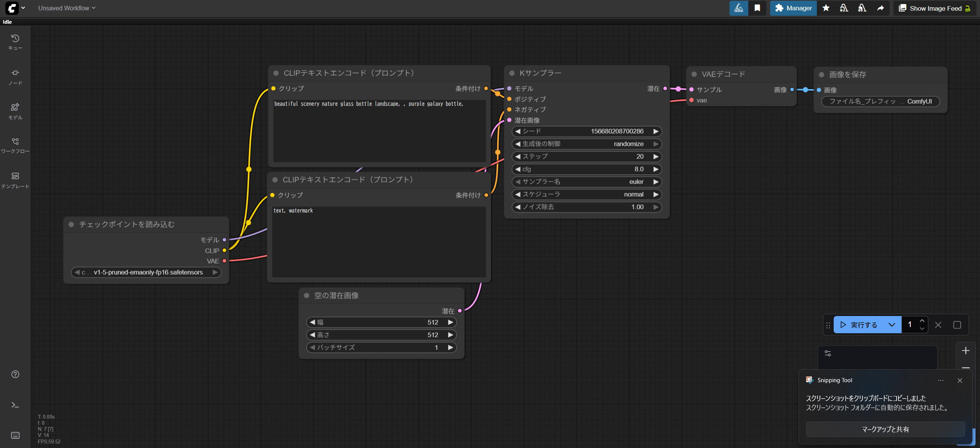
Task: Collapse the VAEデコード node via its dot
Action: click(694, 74)
